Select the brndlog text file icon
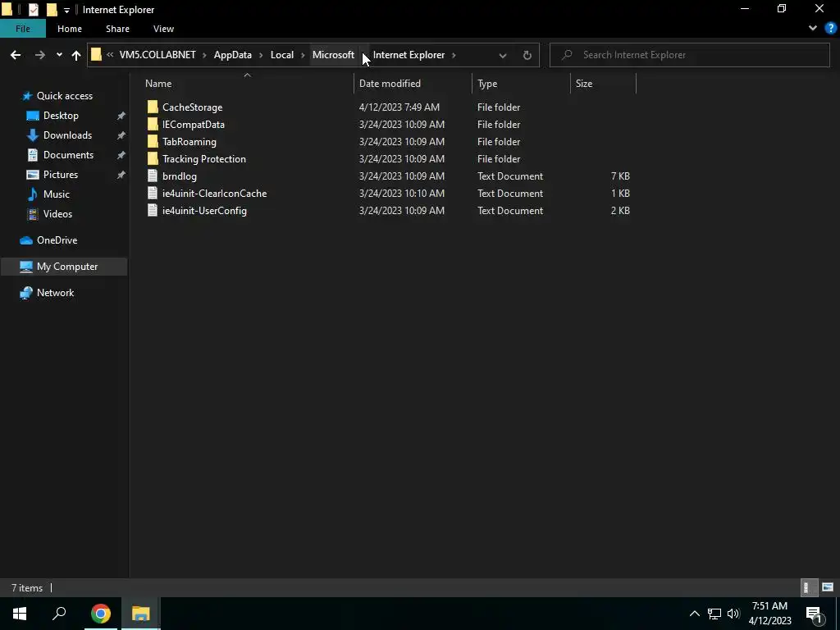 (153, 176)
